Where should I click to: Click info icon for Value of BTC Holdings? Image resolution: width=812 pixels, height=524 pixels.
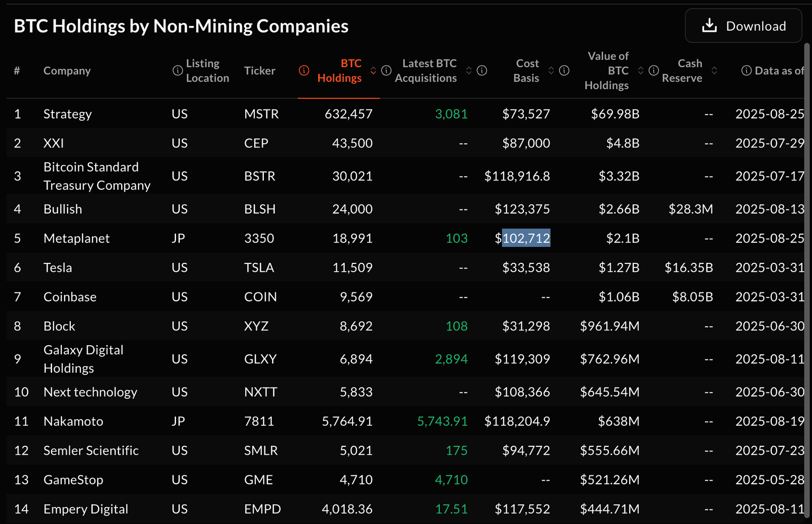click(565, 71)
